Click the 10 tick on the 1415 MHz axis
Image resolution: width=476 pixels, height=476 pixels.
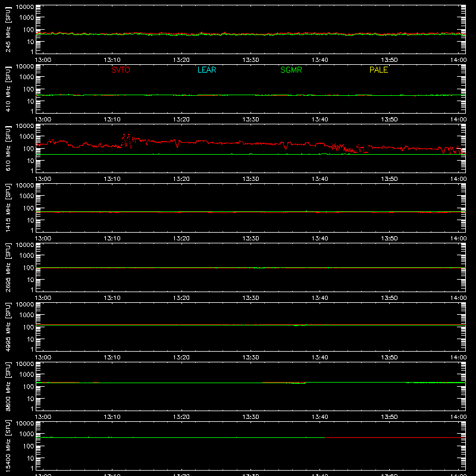tap(30, 220)
